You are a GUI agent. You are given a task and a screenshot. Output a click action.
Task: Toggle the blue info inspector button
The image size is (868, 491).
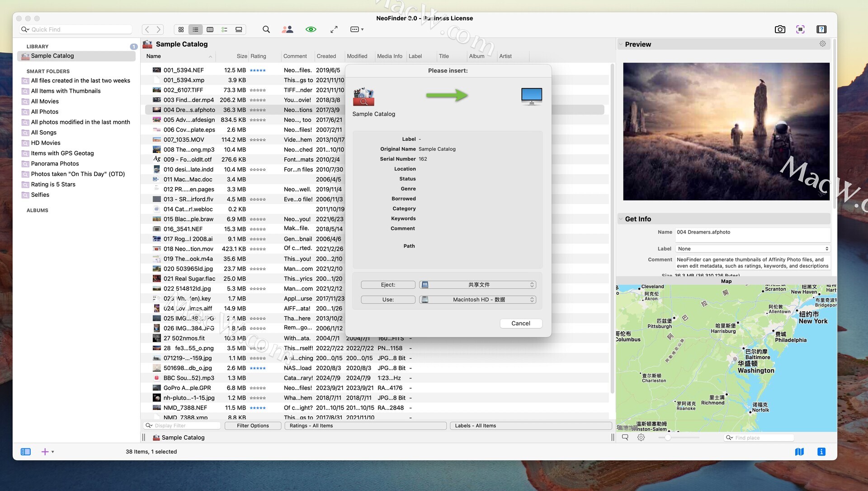coord(821,452)
